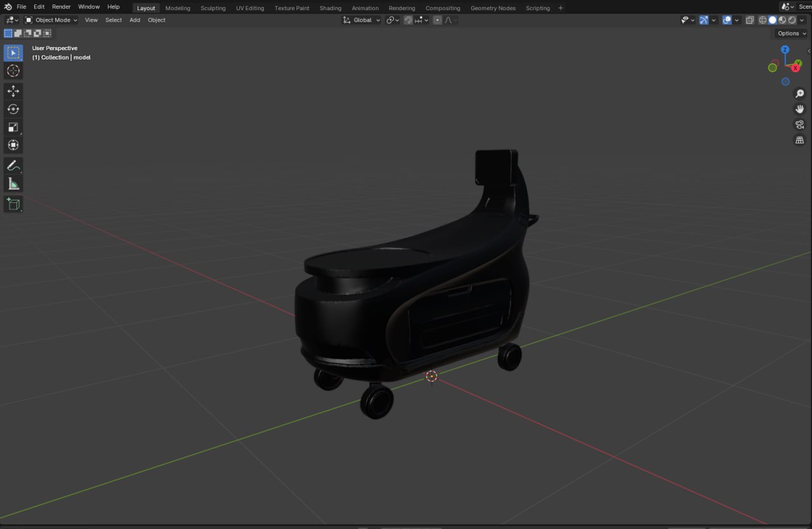Select the Scale tool

pos(13,127)
